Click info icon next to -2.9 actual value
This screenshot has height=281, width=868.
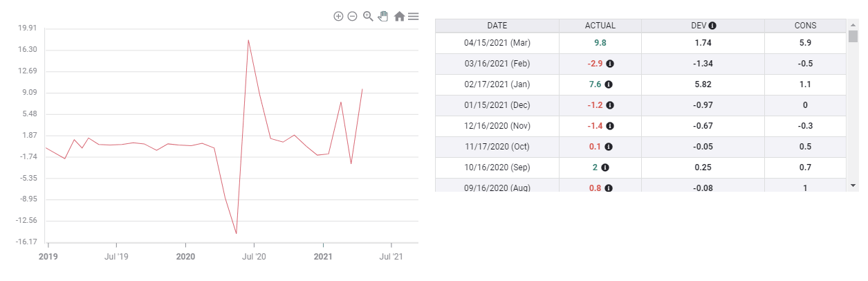(610, 64)
